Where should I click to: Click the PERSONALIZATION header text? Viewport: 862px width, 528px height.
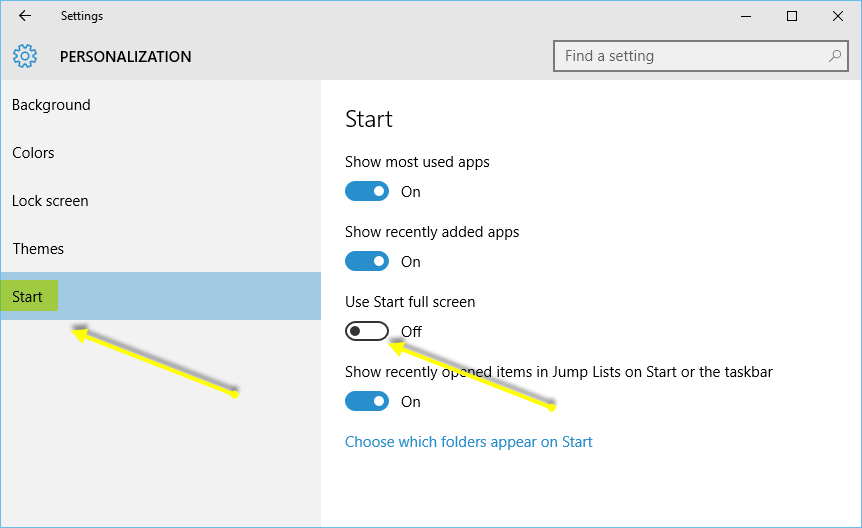(x=125, y=57)
